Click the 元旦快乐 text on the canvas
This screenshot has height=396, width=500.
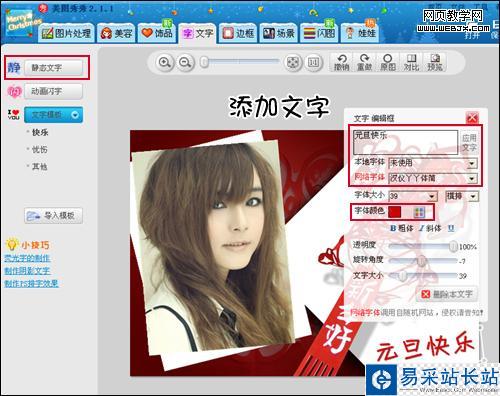click(425, 347)
